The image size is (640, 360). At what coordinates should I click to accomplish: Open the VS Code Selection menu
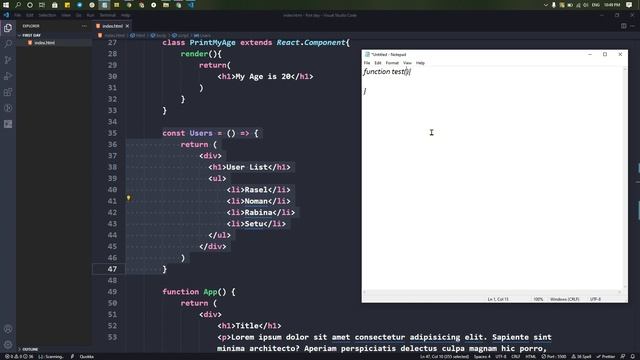pyautogui.click(x=47, y=15)
